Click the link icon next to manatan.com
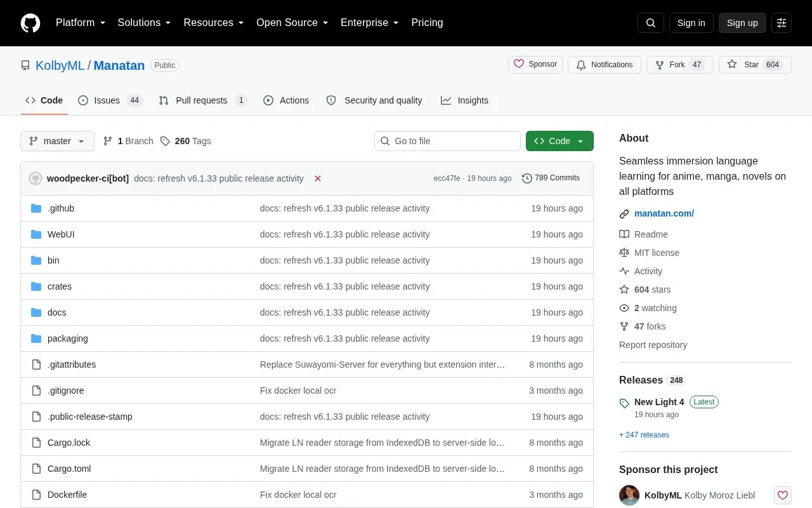Image resolution: width=812 pixels, height=508 pixels. [624, 214]
